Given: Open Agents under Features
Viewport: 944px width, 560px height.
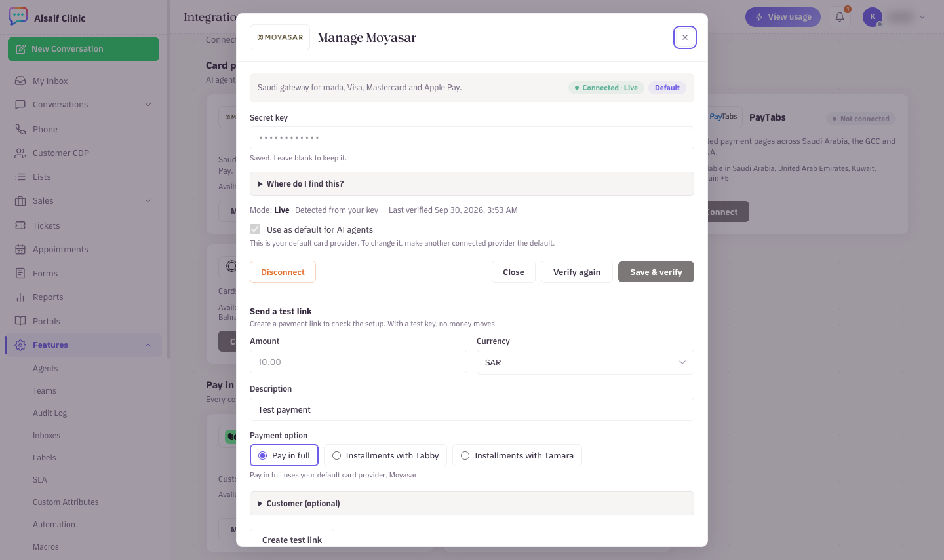Looking at the screenshot, I should coord(45,368).
